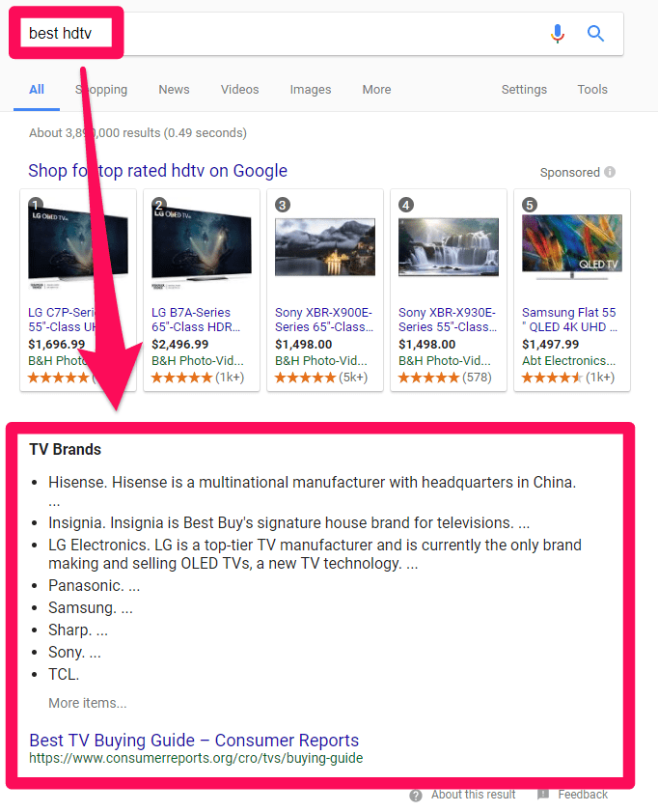Open Shop for top rated hdtv link
The width and height of the screenshot is (658, 812).
[158, 170]
